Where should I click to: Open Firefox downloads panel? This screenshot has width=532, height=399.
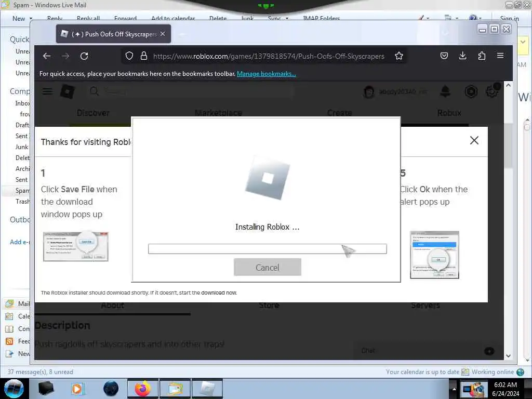(x=462, y=56)
